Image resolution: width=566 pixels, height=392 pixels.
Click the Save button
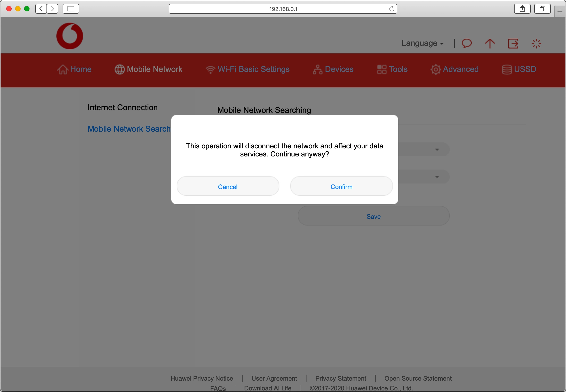coord(373,216)
